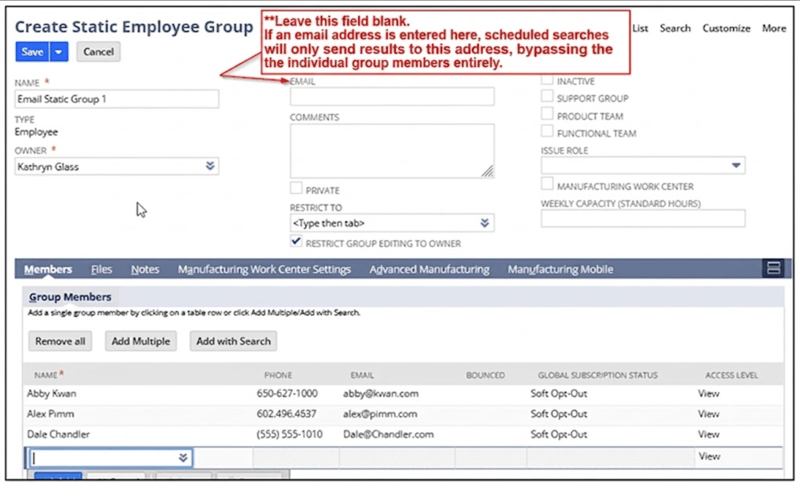The width and height of the screenshot is (800, 484).
Task: Open the new member name dropdown
Action: (x=183, y=458)
